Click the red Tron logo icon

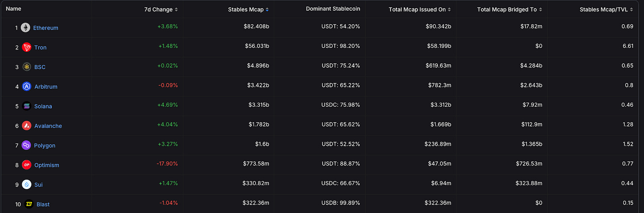click(27, 47)
